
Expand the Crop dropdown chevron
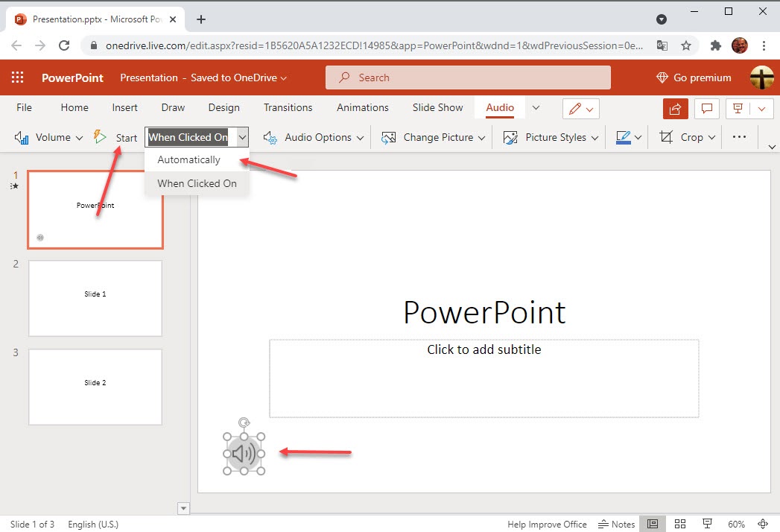(712, 137)
